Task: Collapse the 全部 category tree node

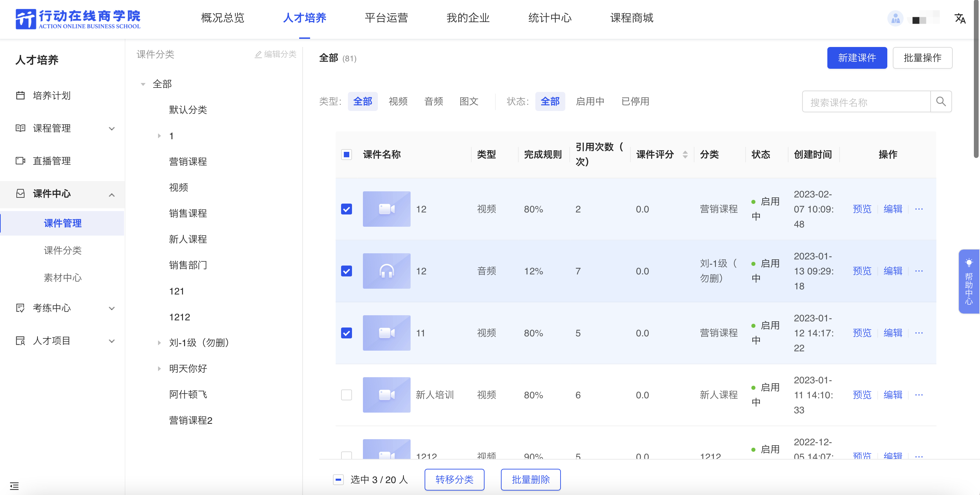Action: click(x=143, y=84)
